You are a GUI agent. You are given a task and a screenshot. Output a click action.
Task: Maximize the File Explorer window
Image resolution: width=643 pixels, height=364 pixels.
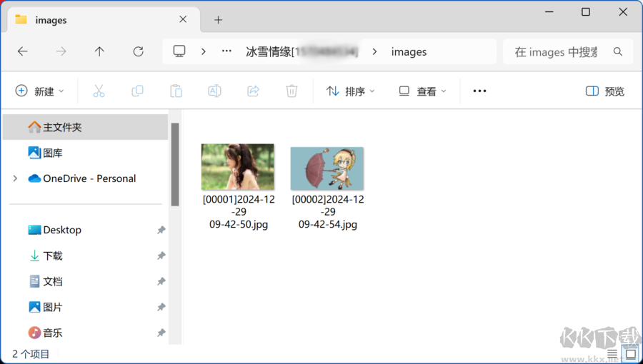pos(586,12)
